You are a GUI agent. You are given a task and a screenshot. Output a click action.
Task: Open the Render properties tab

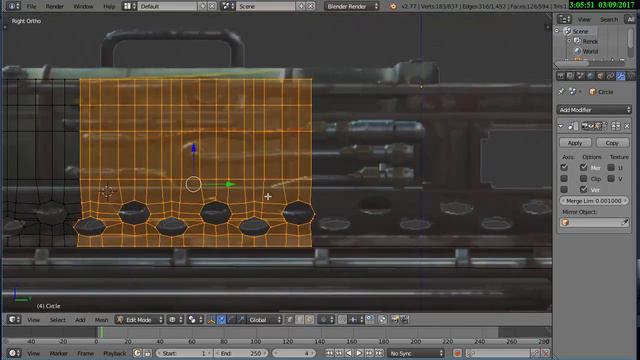(560, 76)
